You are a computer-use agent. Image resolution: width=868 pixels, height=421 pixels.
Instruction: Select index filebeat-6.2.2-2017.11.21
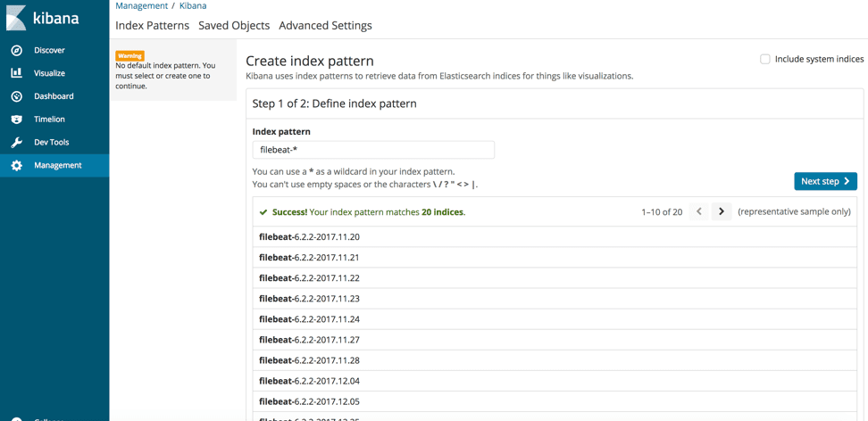555,258
